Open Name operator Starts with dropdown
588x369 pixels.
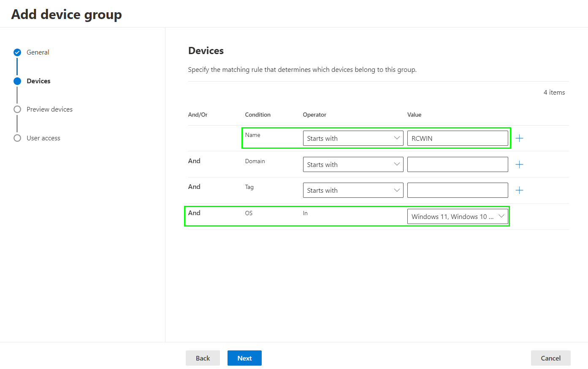pyautogui.click(x=353, y=138)
